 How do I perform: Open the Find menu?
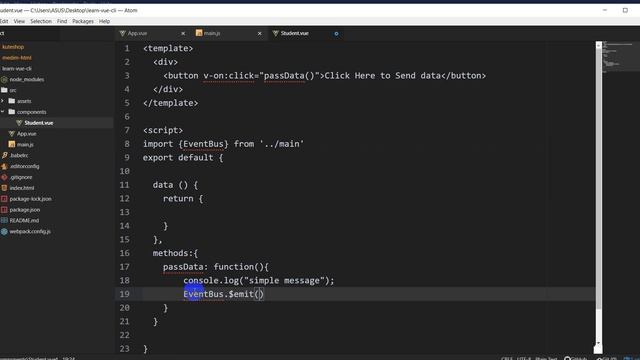[62, 21]
